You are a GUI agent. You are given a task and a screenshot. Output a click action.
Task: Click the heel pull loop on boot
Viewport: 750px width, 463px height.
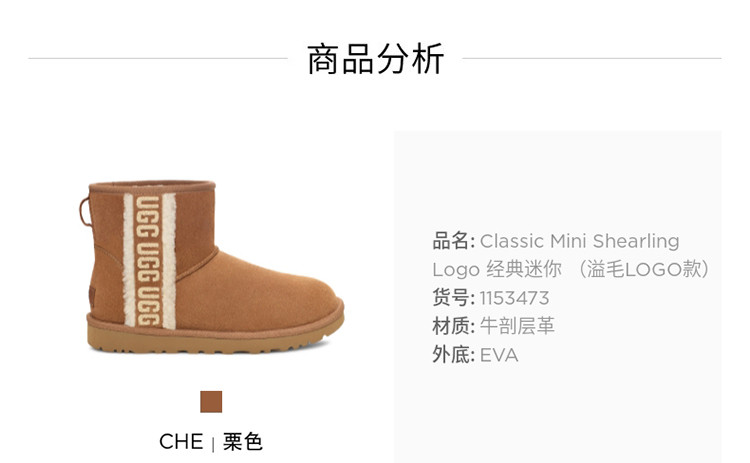coord(85,211)
